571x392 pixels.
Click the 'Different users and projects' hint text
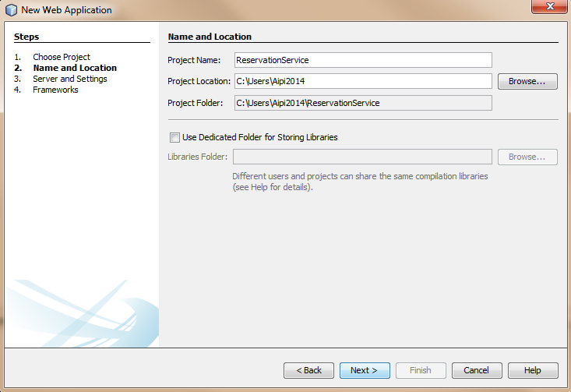tap(360, 182)
